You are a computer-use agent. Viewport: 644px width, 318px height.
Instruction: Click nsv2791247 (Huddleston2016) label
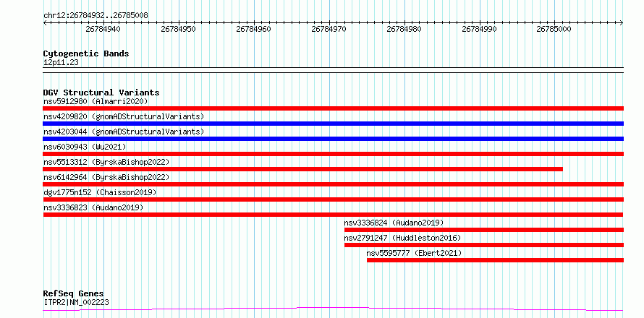[402, 238]
